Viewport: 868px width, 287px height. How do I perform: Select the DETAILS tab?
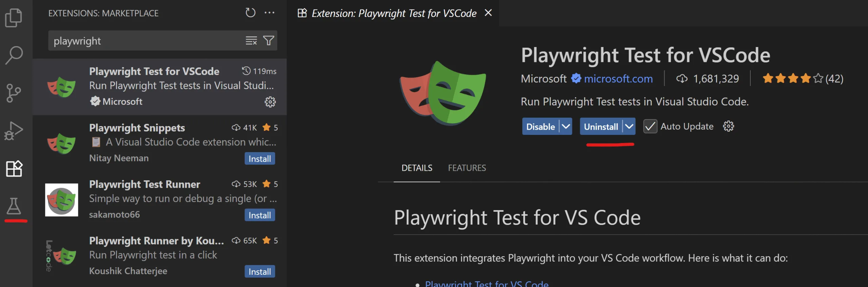[x=417, y=168]
